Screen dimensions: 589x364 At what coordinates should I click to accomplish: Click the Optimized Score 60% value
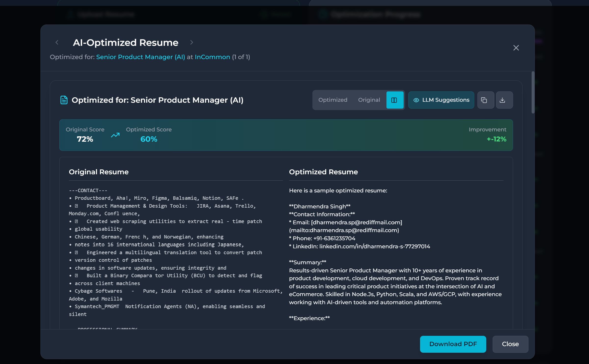[x=149, y=139]
